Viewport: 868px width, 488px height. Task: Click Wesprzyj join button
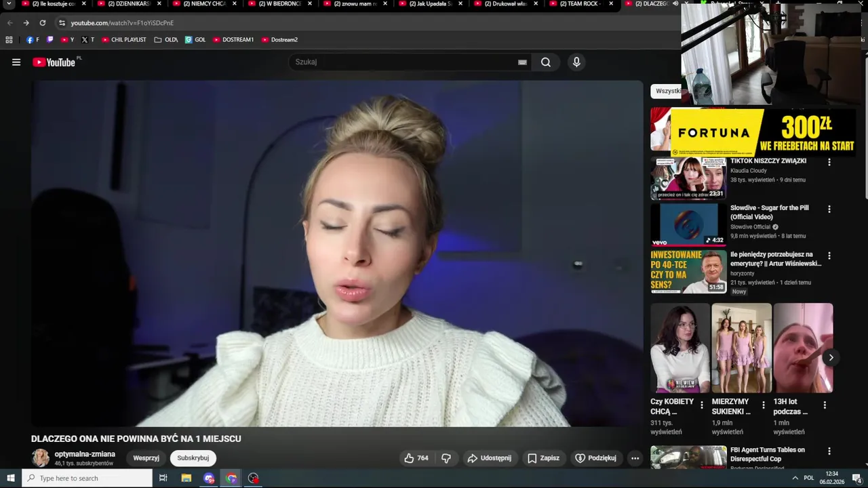(146, 458)
